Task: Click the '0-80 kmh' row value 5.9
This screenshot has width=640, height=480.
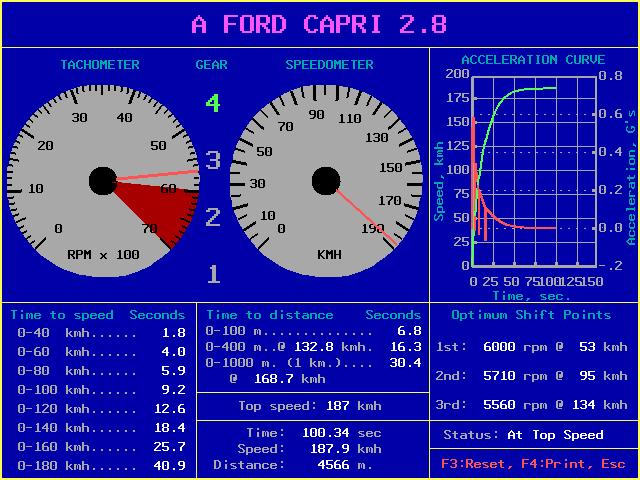Action: click(x=174, y=371)
